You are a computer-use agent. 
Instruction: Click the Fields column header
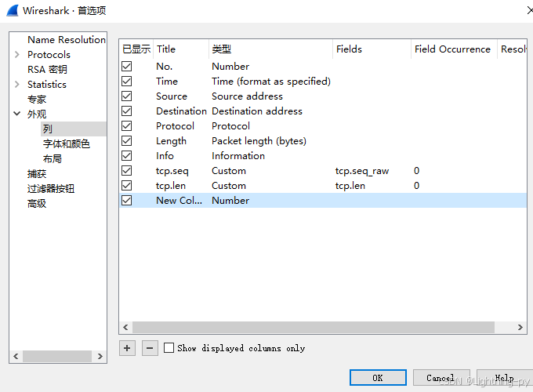[372, 49]
